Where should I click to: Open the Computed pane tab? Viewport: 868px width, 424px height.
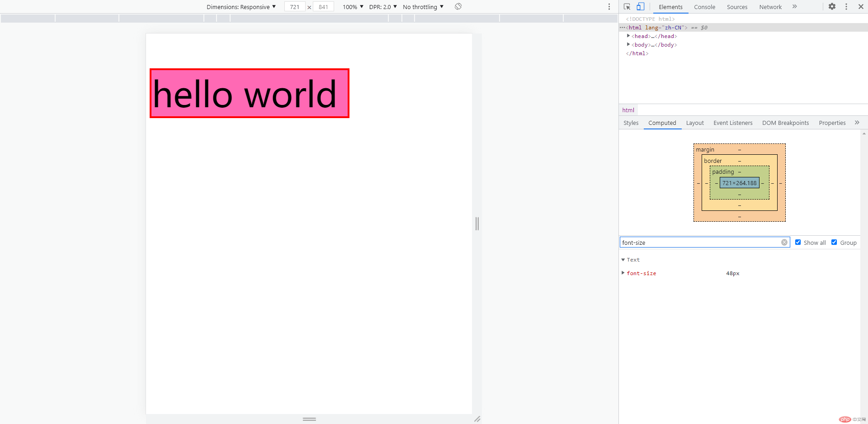(x=662, y=123)
